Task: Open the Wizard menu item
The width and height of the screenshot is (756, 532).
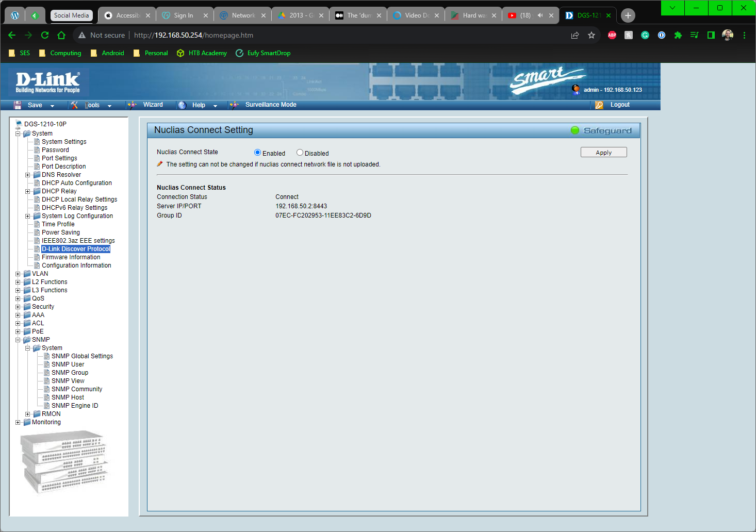Action: click(153, 105)
